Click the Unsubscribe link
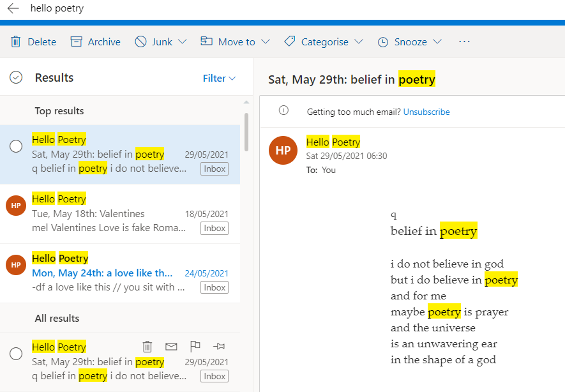 click(426, 112)
